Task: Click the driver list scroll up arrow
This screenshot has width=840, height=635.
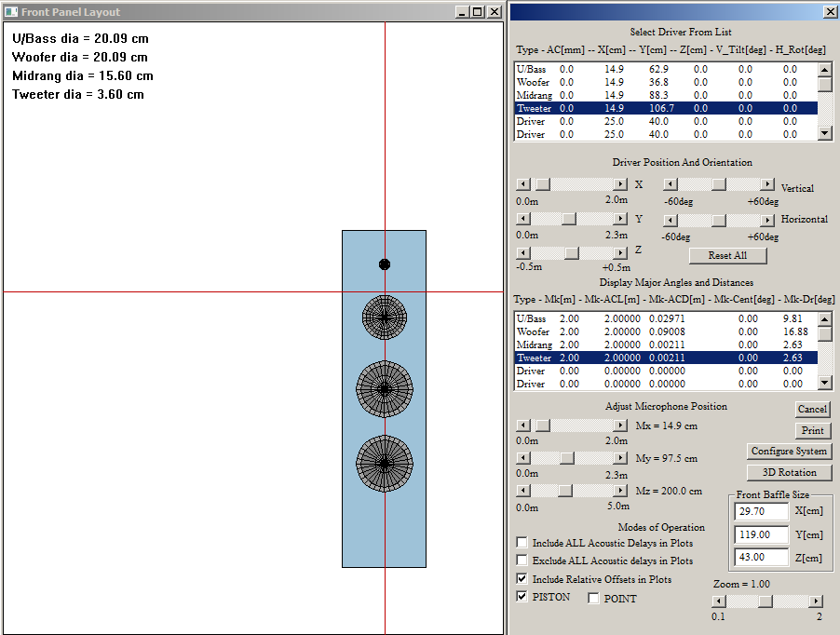Action: coord(825,70)
